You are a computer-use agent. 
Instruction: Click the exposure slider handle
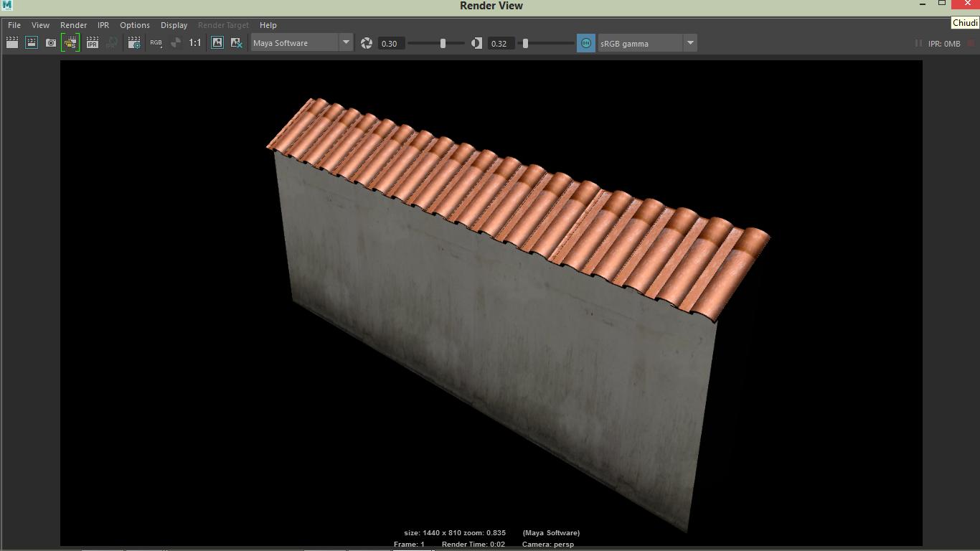pyautogui.click(x=443, y=43)
